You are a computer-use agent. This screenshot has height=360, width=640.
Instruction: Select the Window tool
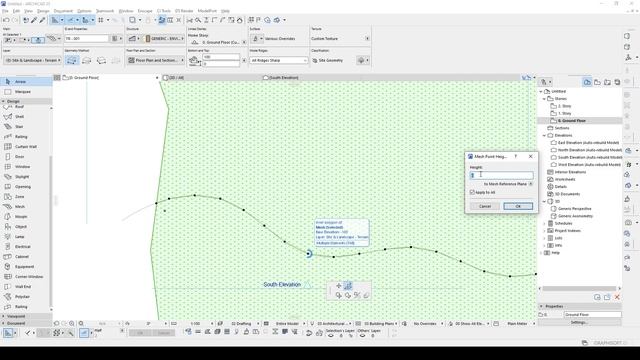(26, 167)
